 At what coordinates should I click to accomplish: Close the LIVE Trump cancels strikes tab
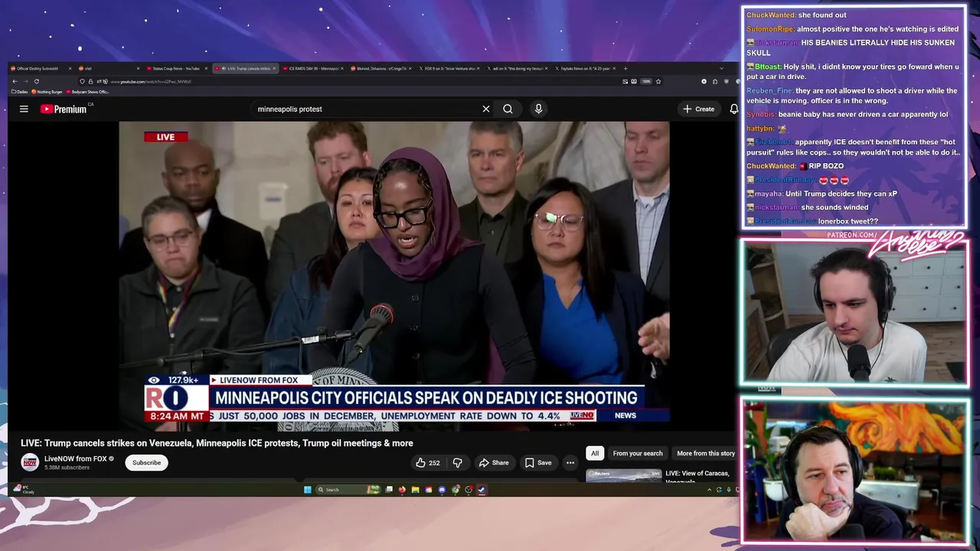[x=273, y=68]
